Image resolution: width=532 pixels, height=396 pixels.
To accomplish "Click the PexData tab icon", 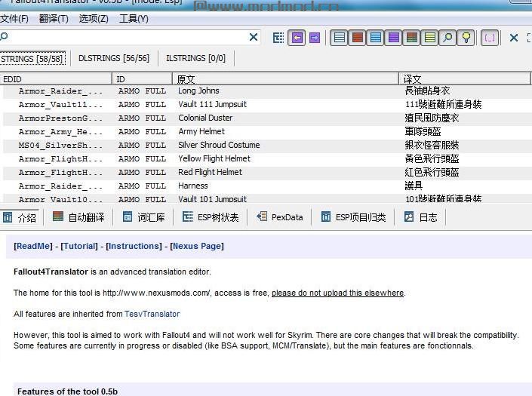I will tap(262, 216).
